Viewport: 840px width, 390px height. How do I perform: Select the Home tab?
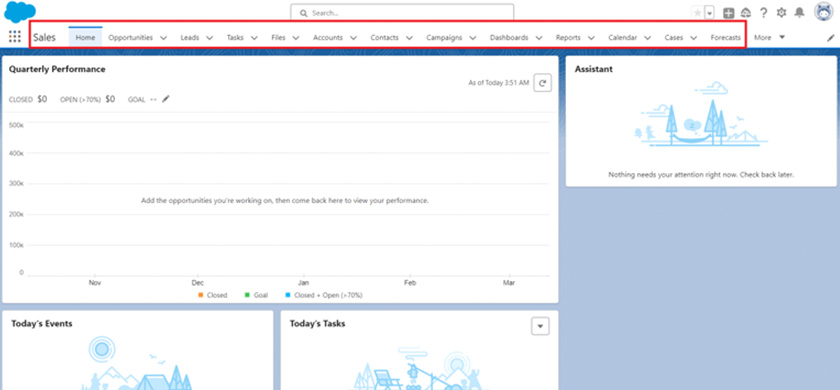point(85,38)
